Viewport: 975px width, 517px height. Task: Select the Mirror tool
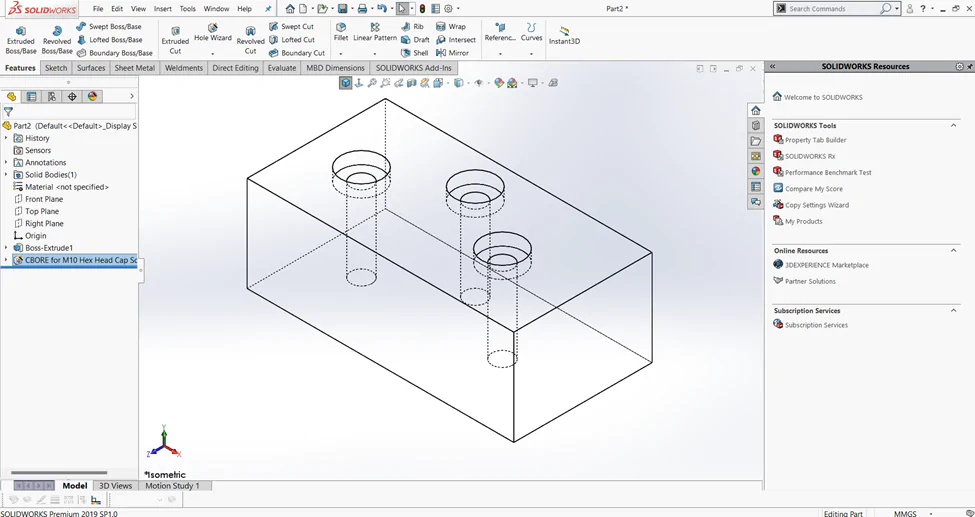coord(453,53)
